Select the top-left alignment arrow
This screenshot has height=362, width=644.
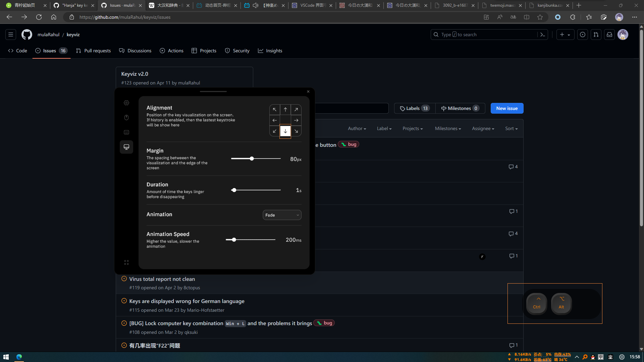point(275,109)
